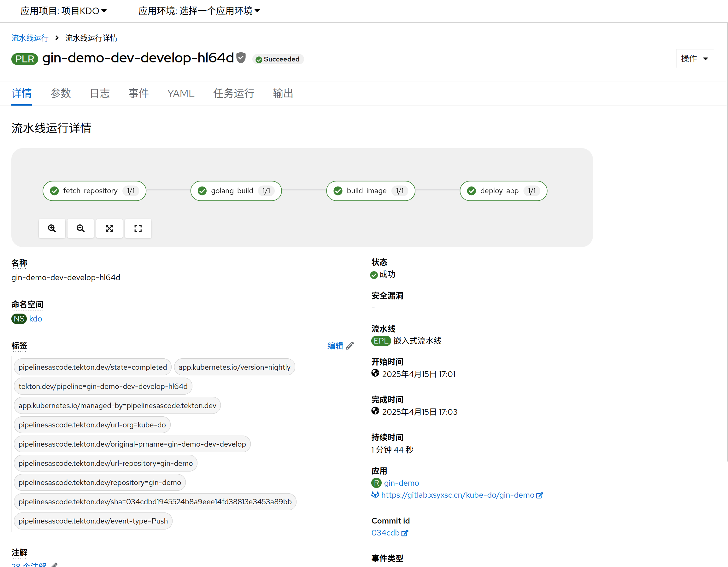Zoom in on the pipeline graph
Image resolution: width=728 pixels, height=567 pixels.
(52, 228)
